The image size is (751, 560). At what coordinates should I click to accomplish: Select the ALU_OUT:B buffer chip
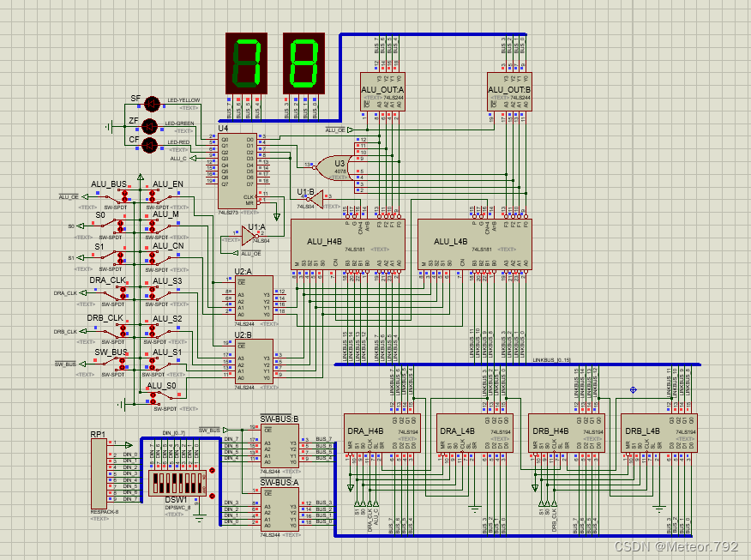509,92
